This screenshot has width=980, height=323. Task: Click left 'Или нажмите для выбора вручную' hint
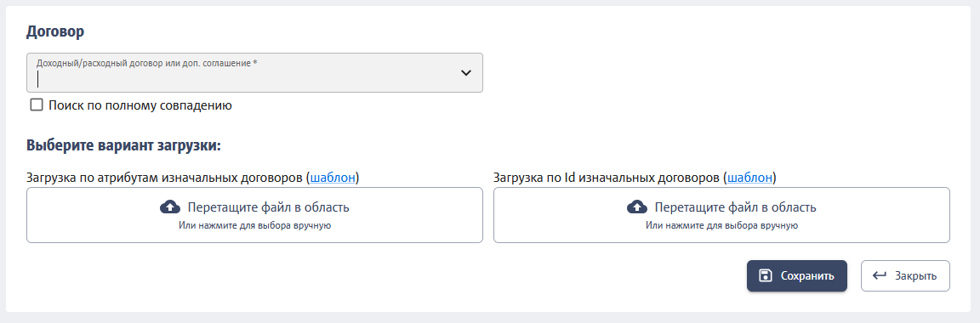pos(254,225)
